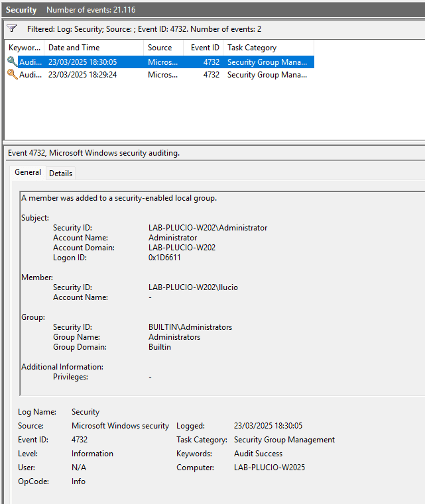The height and width of the screenshot is (504, 425).
Task: Click the Task Category cell of the first event
Action: pos(267,62)
